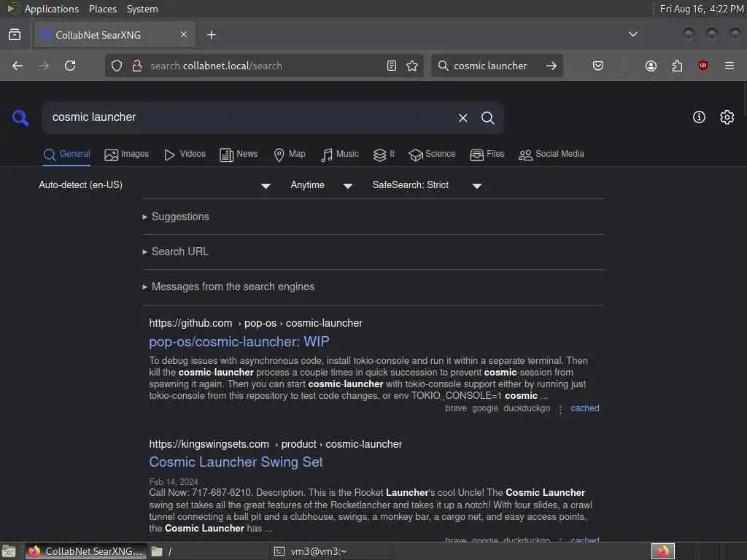
Task: Open engines menu dots on GitHub result
Action: pos(560,409)
